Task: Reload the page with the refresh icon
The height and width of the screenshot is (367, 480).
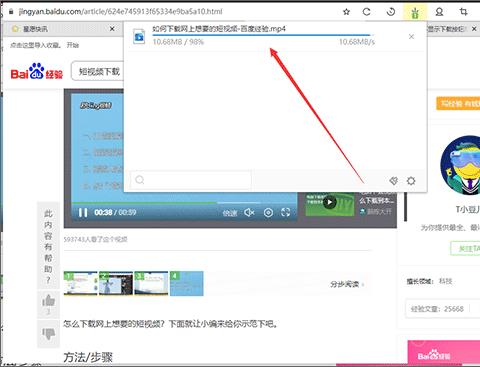Action: coord(367,12)
